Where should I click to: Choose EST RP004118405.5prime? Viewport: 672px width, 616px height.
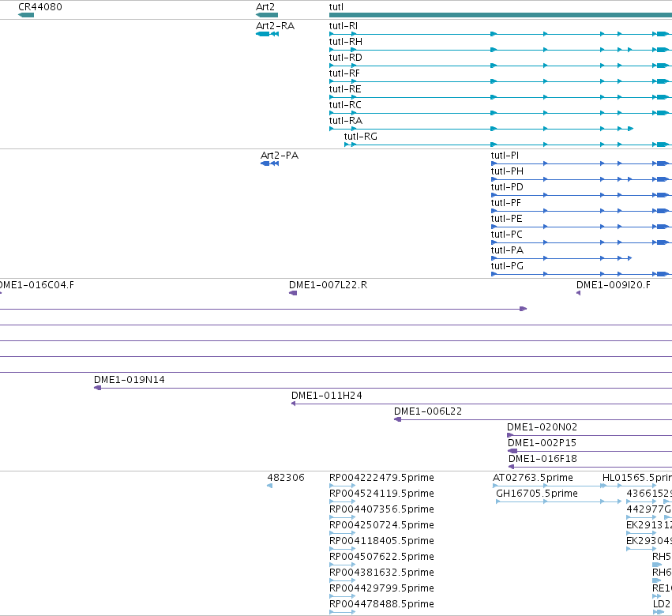(381, 541)
